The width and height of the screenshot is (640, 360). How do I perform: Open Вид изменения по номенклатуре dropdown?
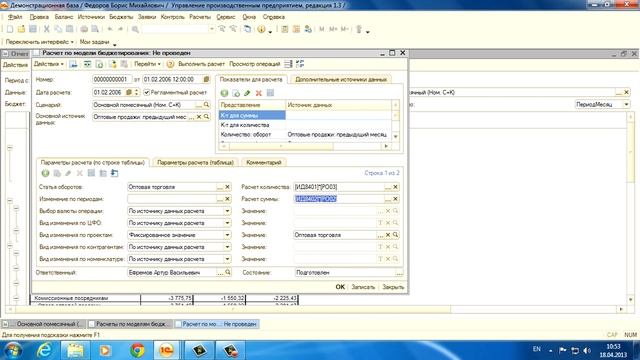point(227,259)
